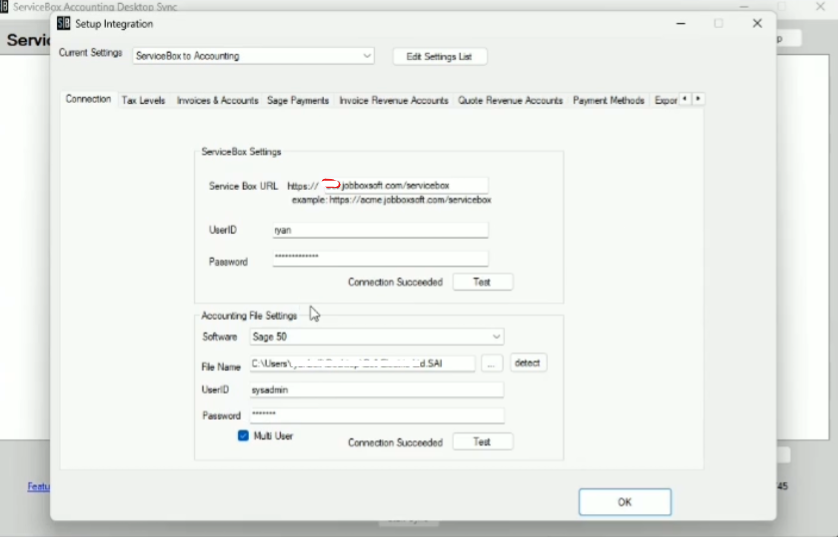Click the ServiceBox Desktop Sync app icon

[4, 6]
